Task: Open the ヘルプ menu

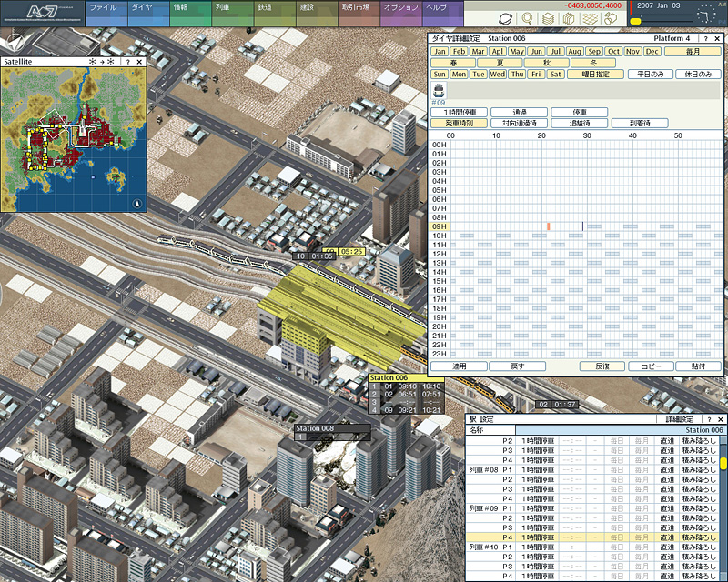Action: (x=443, y=14)
